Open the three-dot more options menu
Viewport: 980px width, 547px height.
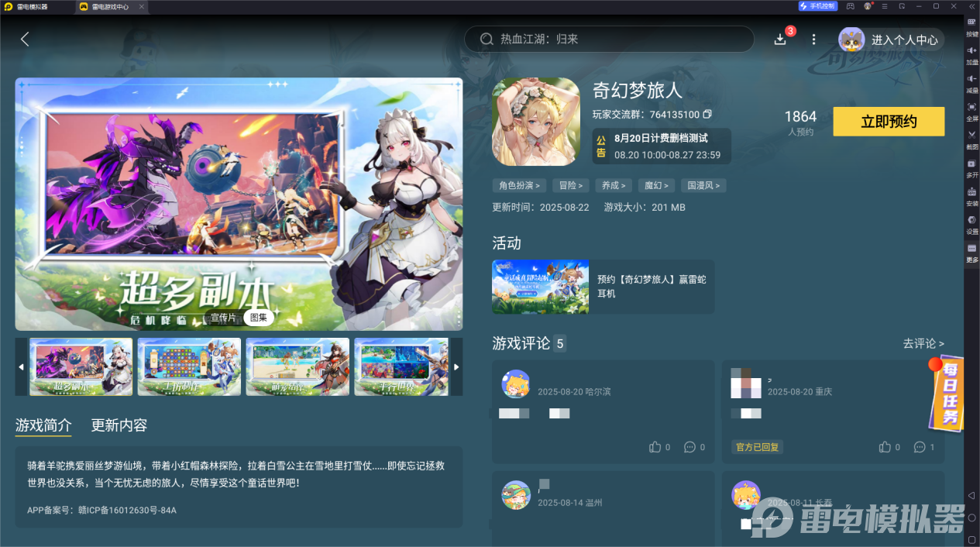click(x=813, y=39)
